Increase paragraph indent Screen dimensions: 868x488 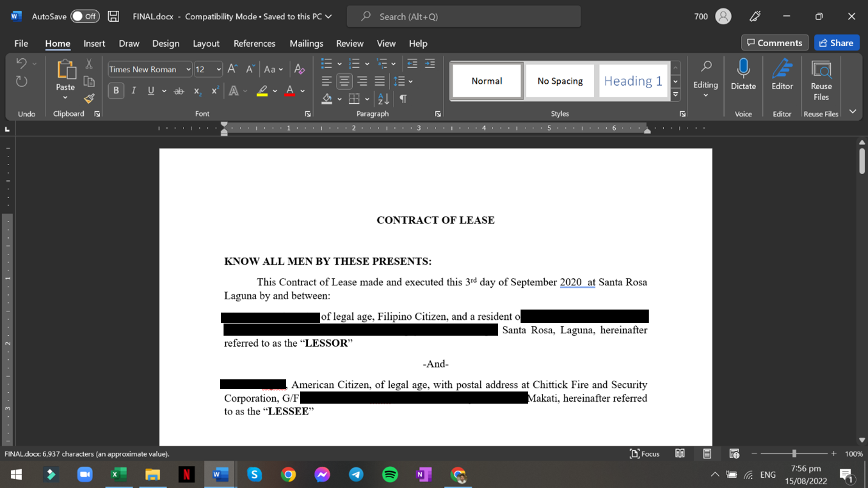pos(430,64)
